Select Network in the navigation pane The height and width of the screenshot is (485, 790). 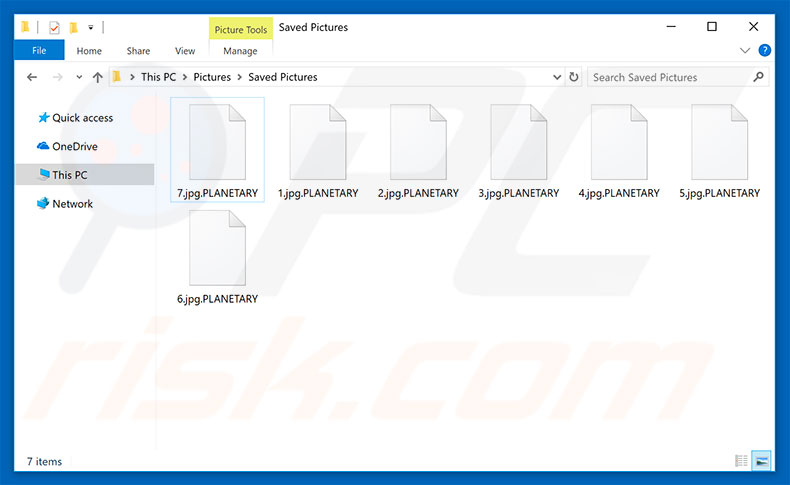point(72,204)
